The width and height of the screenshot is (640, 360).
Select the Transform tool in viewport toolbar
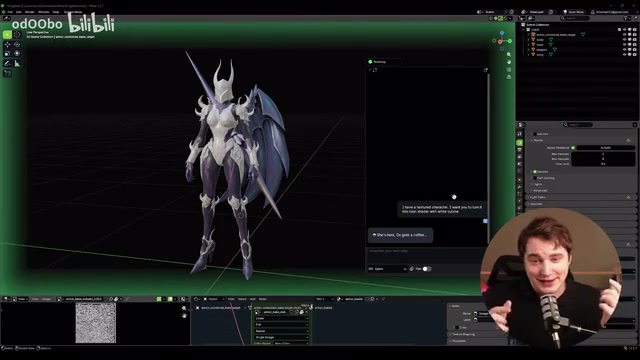point(17,53)
